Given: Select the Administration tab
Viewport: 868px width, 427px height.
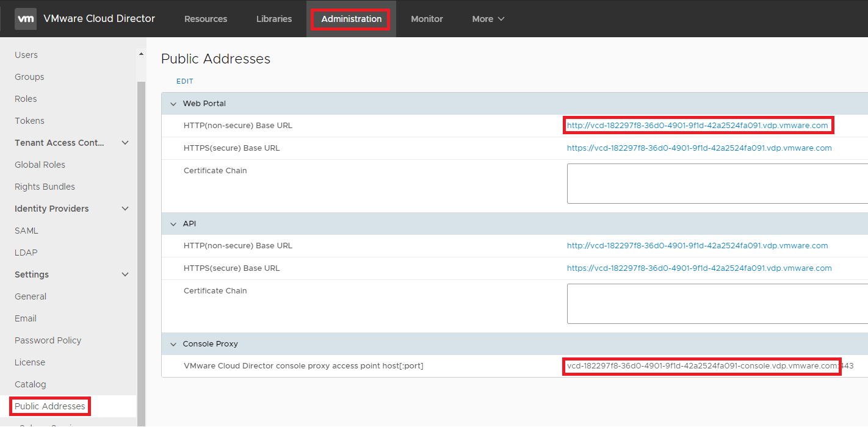Looking at the screenshot, I should pyautogui.click(x=350, y=18).
